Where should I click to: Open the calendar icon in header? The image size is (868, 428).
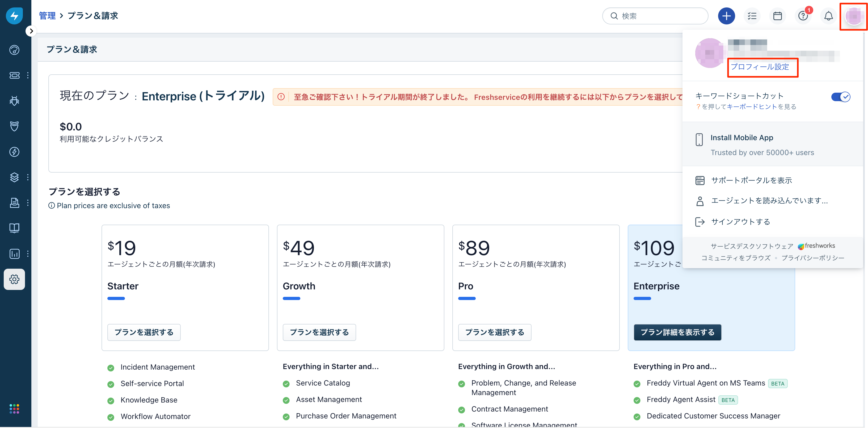pyautogui.click(x=777, y=16)
